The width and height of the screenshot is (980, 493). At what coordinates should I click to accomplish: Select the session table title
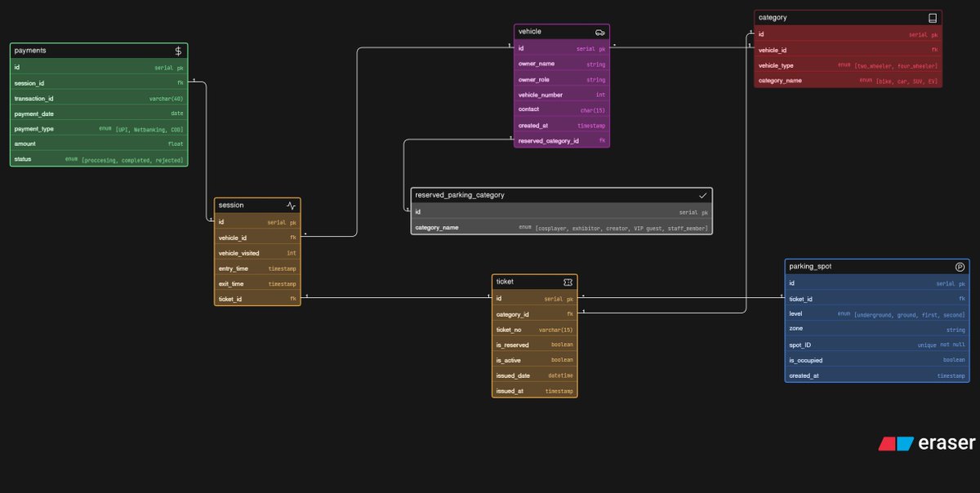tap(231, 205)
